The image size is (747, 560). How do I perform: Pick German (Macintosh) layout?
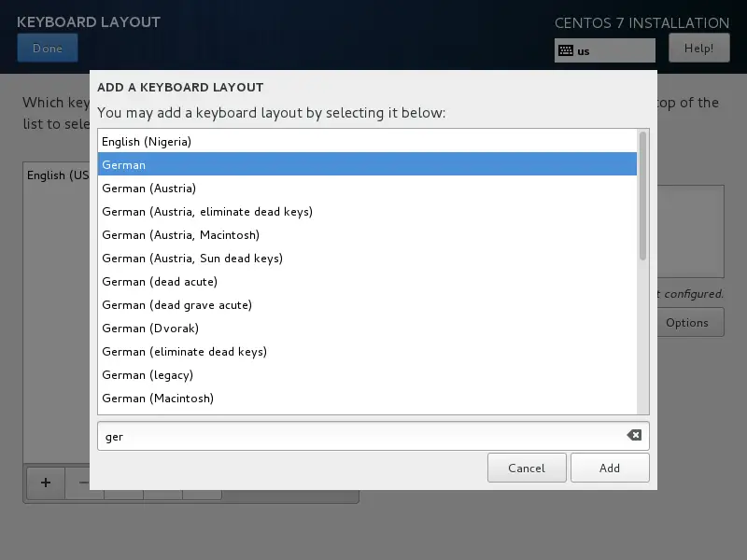tap(367, 399)
